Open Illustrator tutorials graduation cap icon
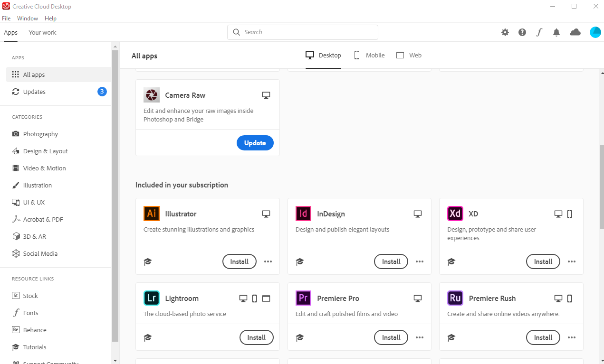This screenshot has width=604, height=364. click(148, 261)
